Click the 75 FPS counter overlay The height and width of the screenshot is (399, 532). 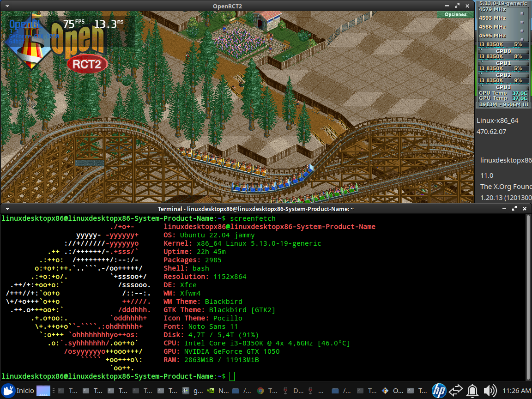tap(73, 24)
